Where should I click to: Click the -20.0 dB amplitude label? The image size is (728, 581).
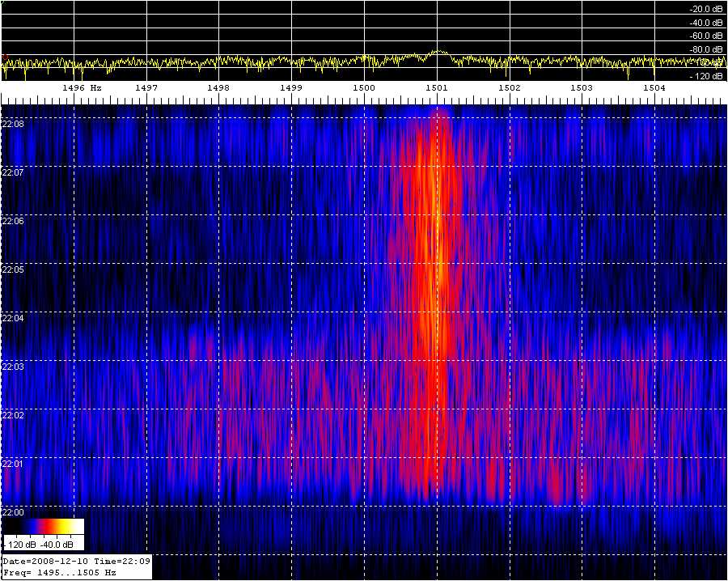point(705,9)
